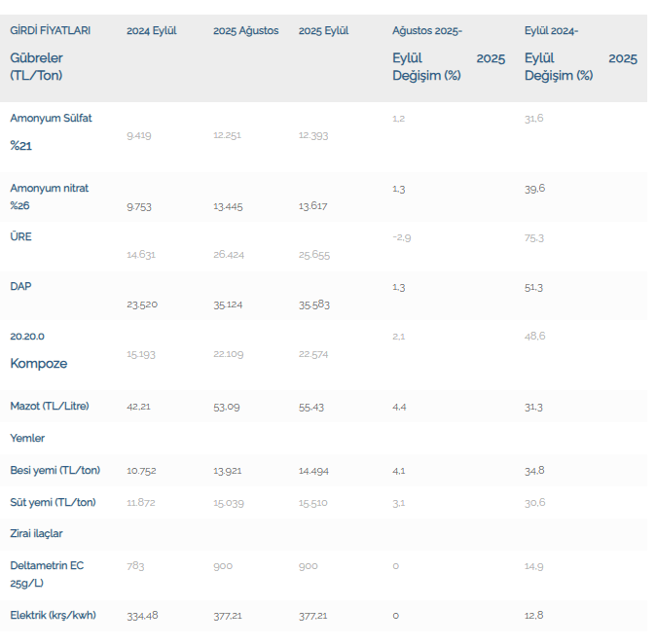
Task: Select the Yemler section heading
Action: coord(27,438)
